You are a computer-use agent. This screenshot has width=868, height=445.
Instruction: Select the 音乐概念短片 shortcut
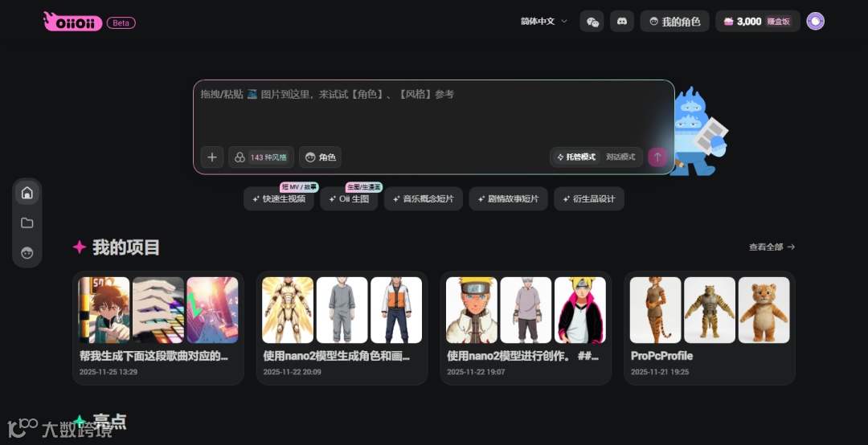click(x=424, y=198)
